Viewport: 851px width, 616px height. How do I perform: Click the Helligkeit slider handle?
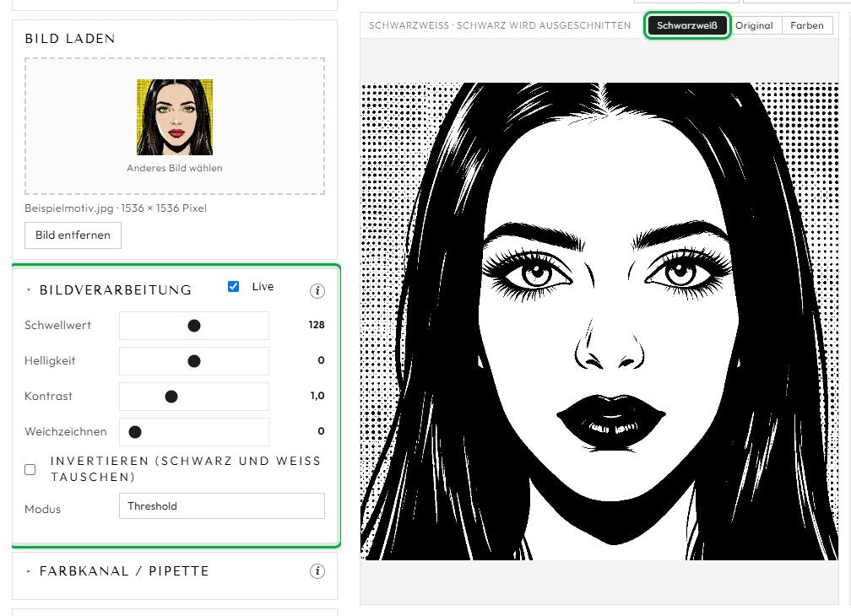click(x=194, y=361)
